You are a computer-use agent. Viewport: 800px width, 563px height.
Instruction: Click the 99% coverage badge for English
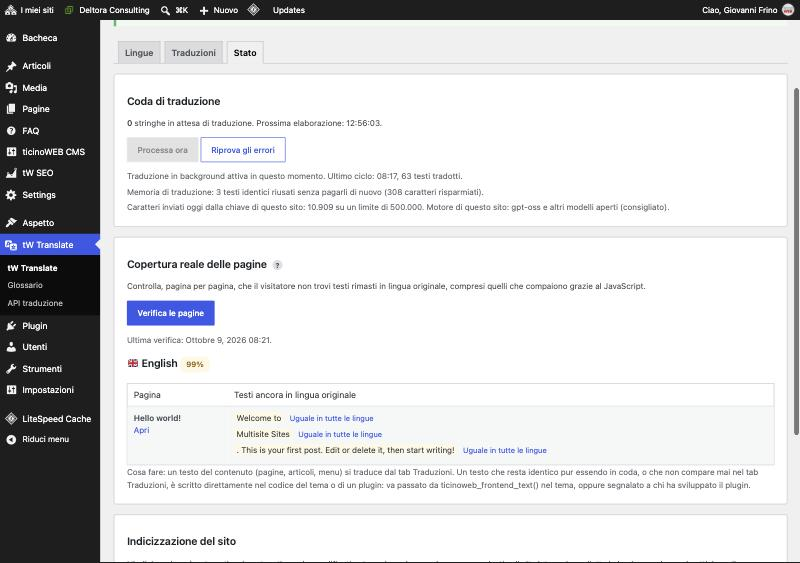(195, 364)
